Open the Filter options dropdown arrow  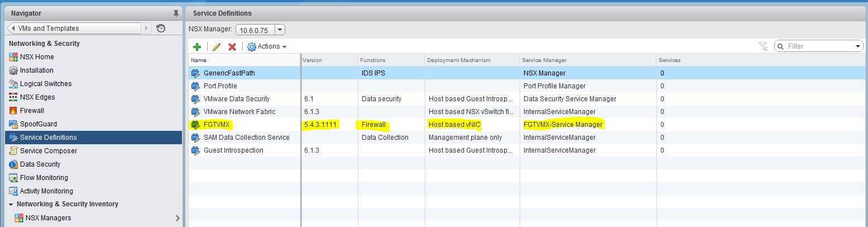tap(859, 46)
